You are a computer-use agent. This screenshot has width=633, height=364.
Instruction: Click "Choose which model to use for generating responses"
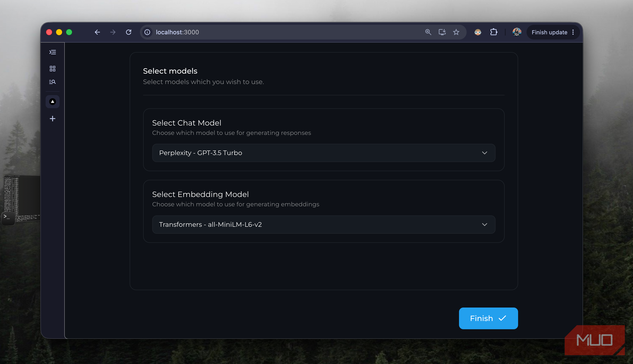click(x=232, y=133)
